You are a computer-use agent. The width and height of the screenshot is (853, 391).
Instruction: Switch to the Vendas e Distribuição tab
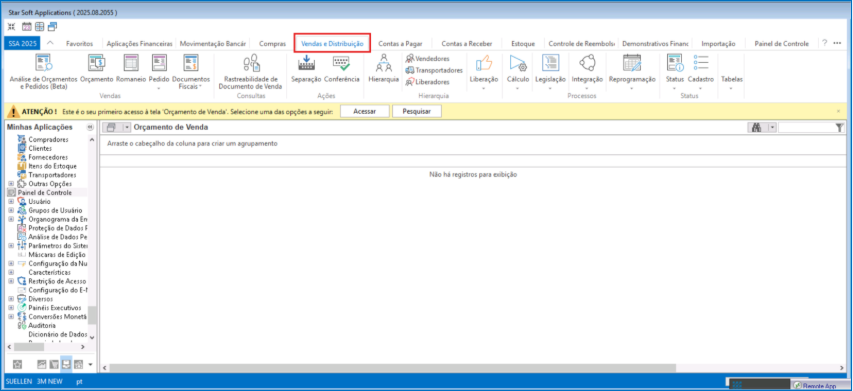332,44
